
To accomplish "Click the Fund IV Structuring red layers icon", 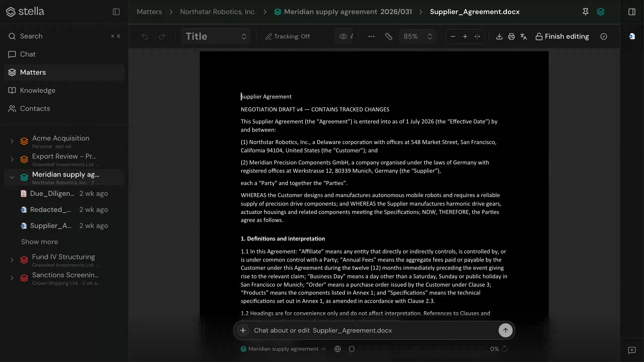I will [x=24, y=260].
